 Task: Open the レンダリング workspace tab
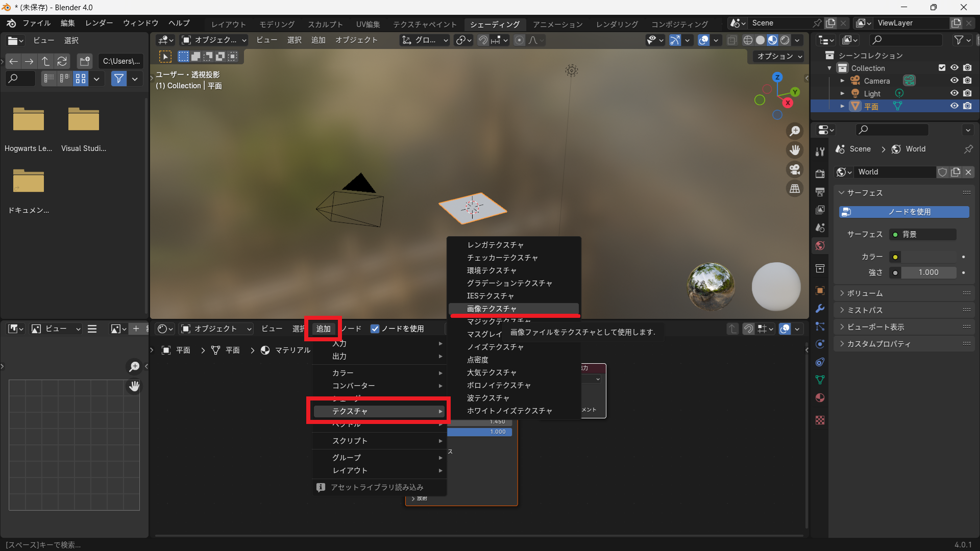tap(617, 24)
